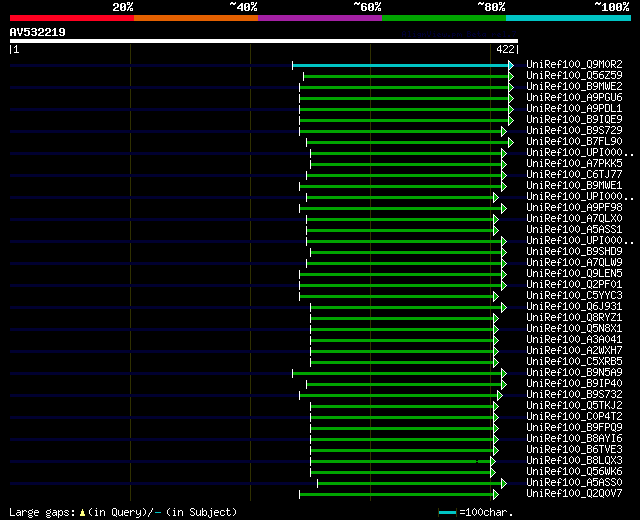Click the arrowhead ending the B7FL90 alignment
The image size is (640, 520).
point(511,142)
